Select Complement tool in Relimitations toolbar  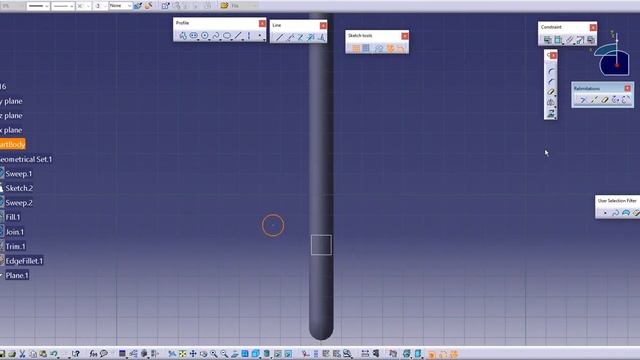tap(626, 100)
